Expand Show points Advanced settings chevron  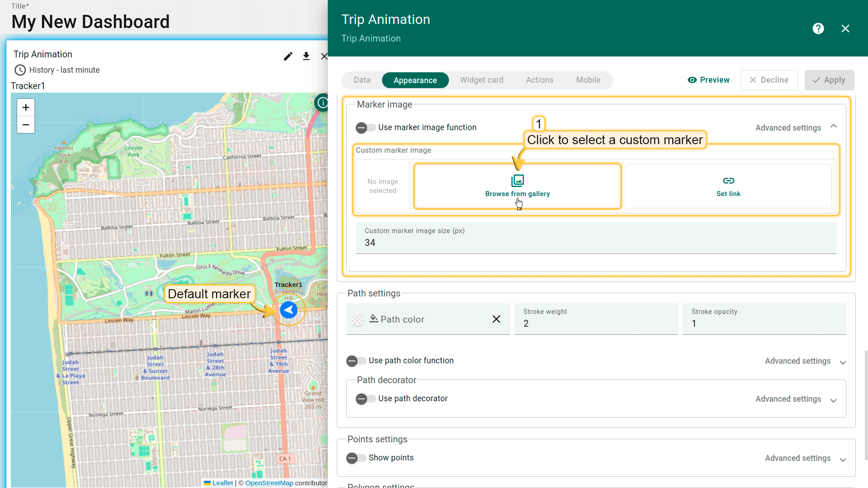tap(843, 460)
